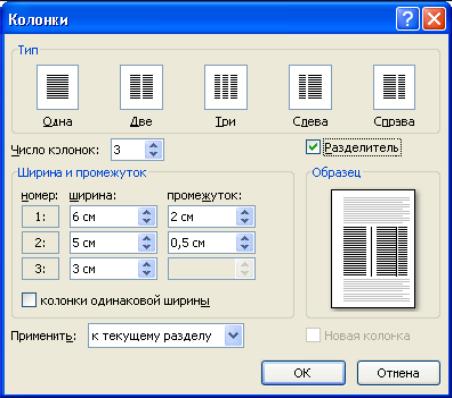Decrease column 2 промежуток spinner down
This screenshot has height=398, width=452.
(245, 247)
